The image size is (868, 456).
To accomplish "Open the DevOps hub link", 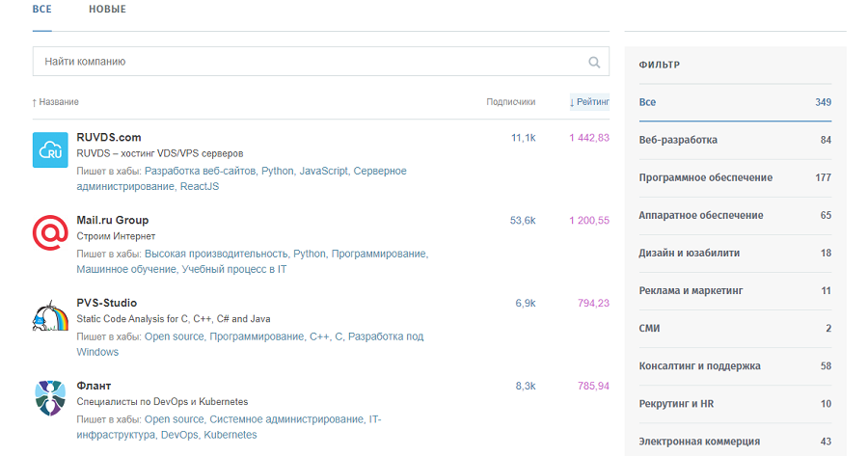I will [x=179, y=435].
